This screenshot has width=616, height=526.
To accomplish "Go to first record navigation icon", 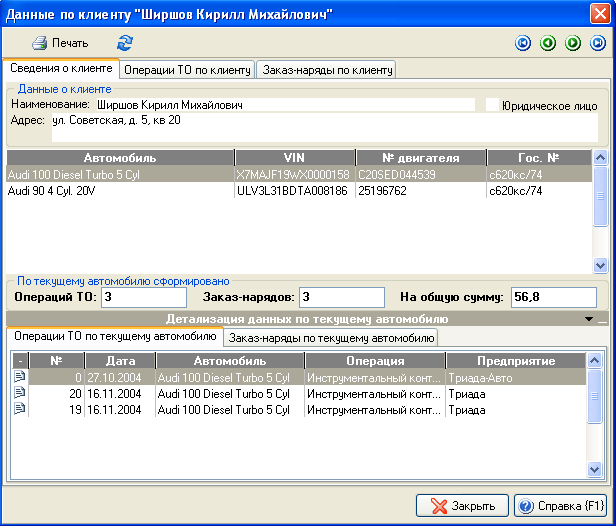I will [x=522, y=43].
